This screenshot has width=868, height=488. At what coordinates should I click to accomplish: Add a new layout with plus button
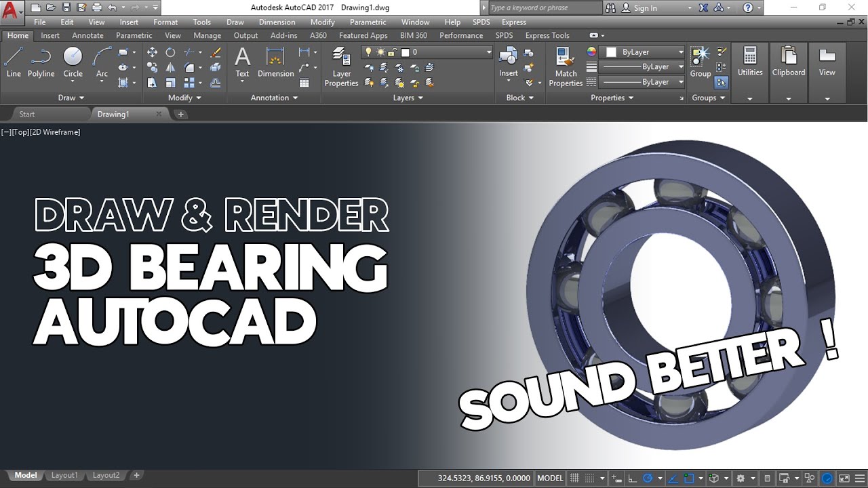136,475
